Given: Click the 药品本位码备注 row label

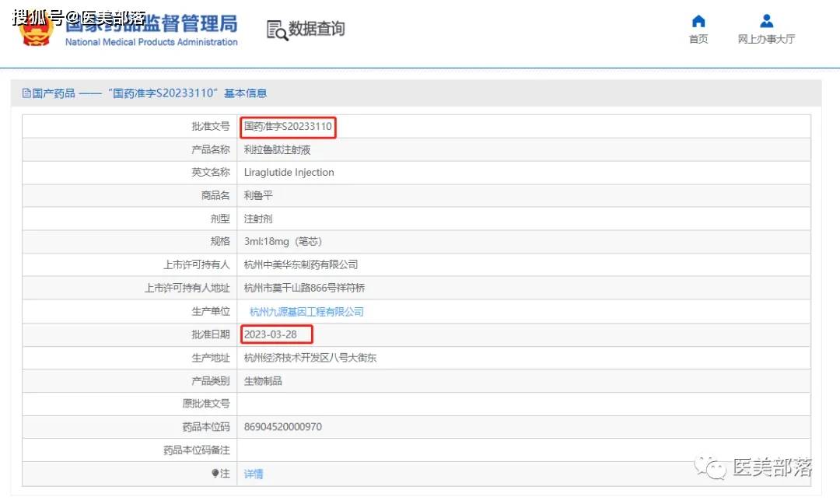Looking at the screenshot, I should tap(197, 450).
